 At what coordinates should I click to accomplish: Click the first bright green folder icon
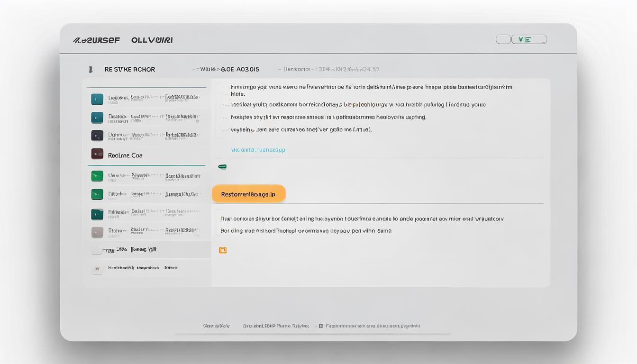(97, 176)
